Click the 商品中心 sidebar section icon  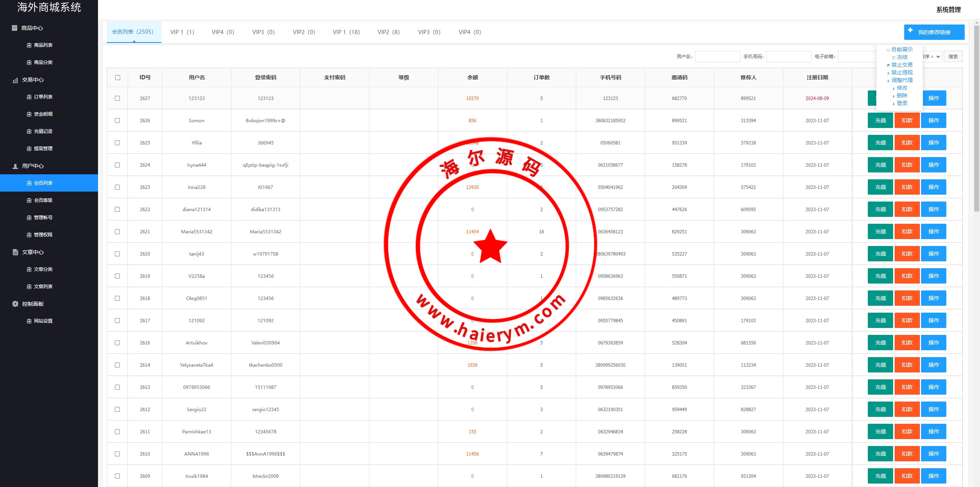tap(15, 28)
